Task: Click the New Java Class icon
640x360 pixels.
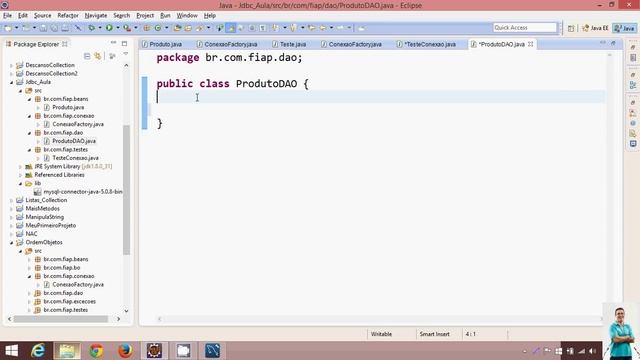Action: pyautogui.click(x=158, y=28)
